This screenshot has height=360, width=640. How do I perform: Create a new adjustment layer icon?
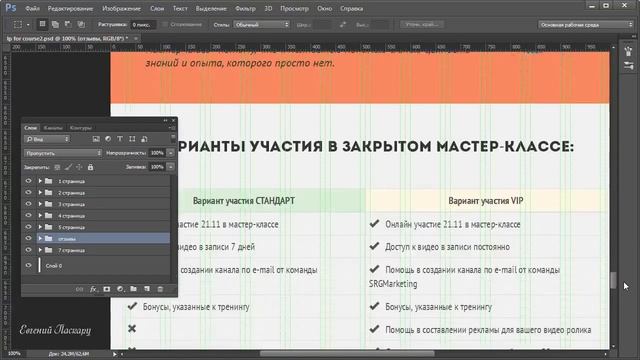(120, 289)
